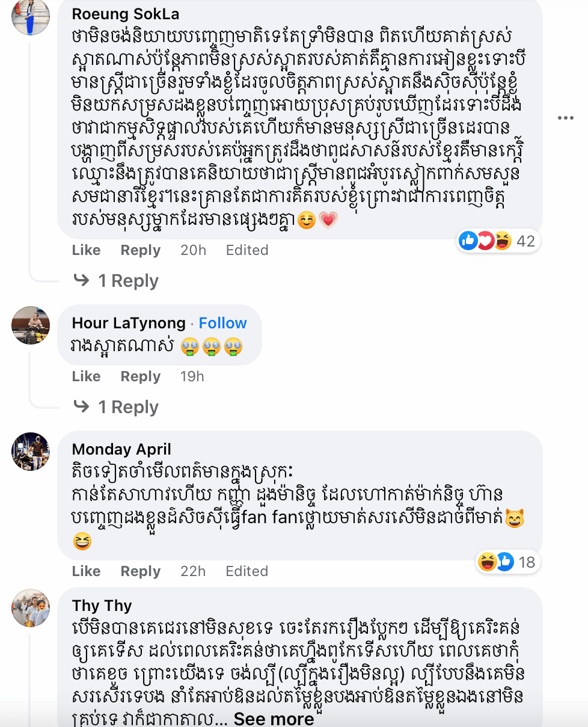Open Monday April's profile picture
This screenshot has width=588, height=727.
30,451
